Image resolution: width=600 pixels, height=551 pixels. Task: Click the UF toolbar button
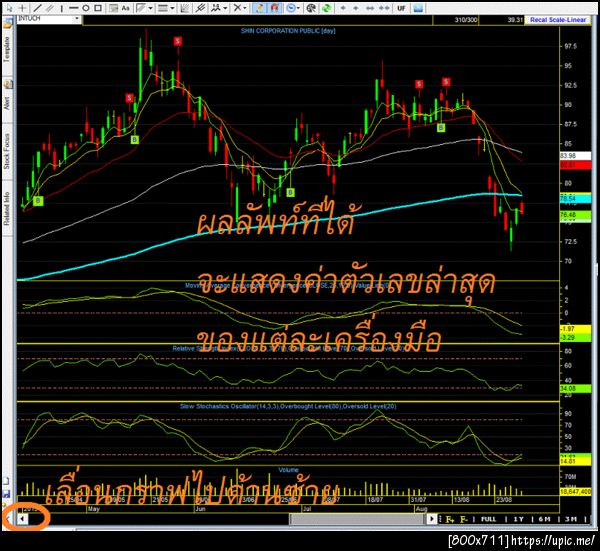tap(401, 8)
